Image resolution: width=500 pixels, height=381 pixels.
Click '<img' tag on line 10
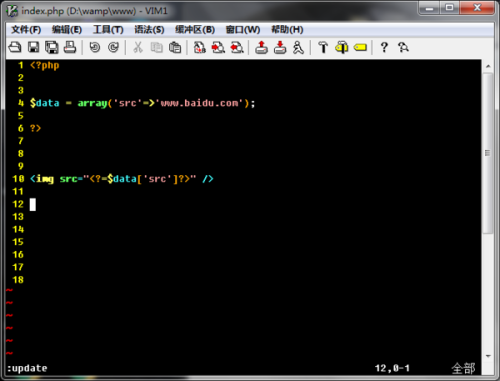(42, 179)
